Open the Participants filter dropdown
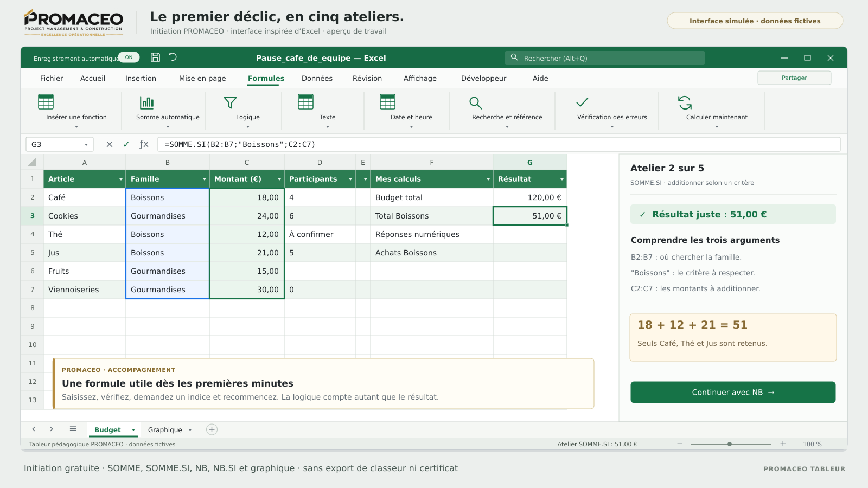 (350, 179)
